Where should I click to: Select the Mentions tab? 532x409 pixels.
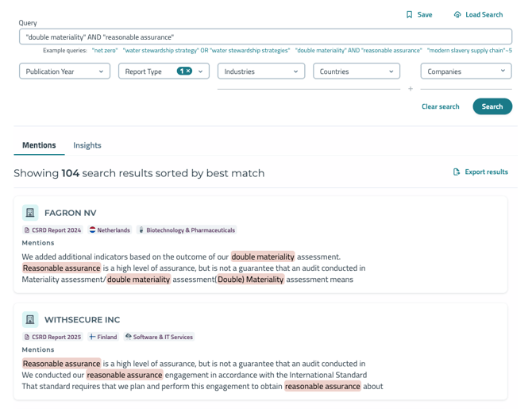tap(39, 145)
